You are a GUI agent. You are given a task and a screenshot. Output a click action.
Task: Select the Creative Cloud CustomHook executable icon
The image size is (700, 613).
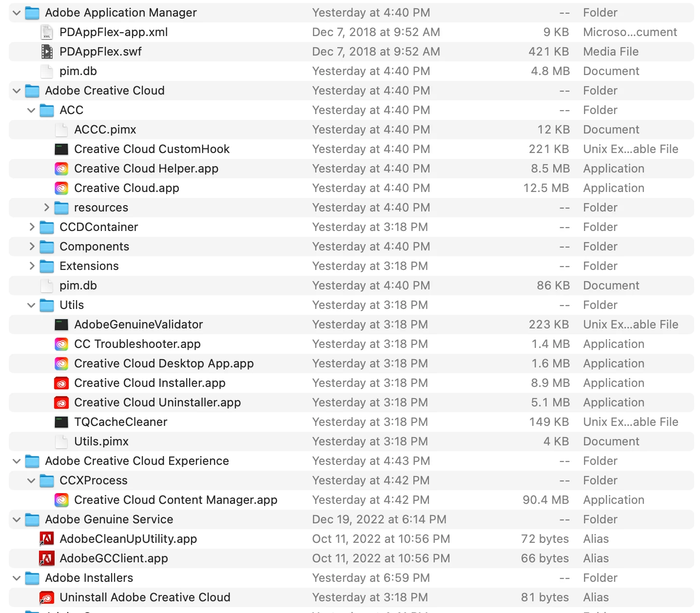click(x=61, y=149)
